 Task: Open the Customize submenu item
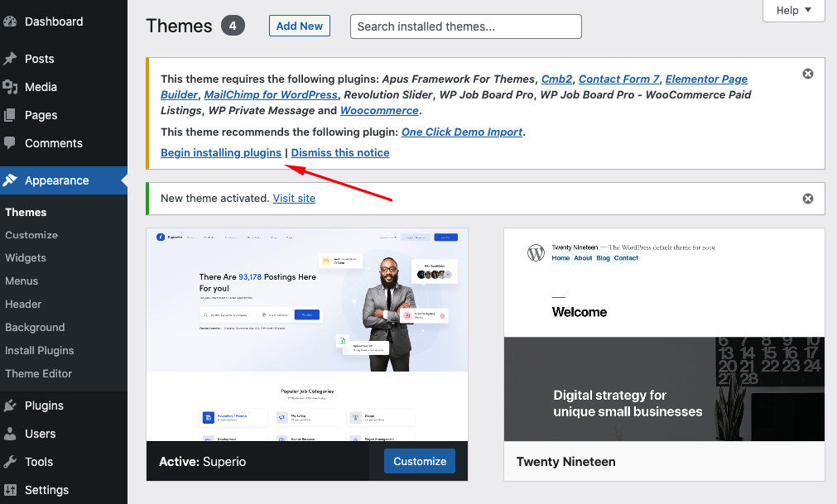coord(31,235)
